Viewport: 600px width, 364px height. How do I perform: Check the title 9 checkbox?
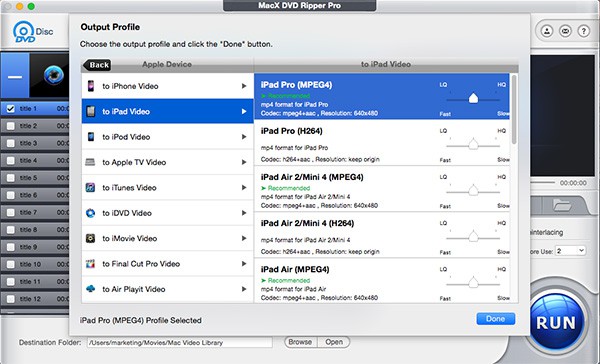click(x=11, y=247)
